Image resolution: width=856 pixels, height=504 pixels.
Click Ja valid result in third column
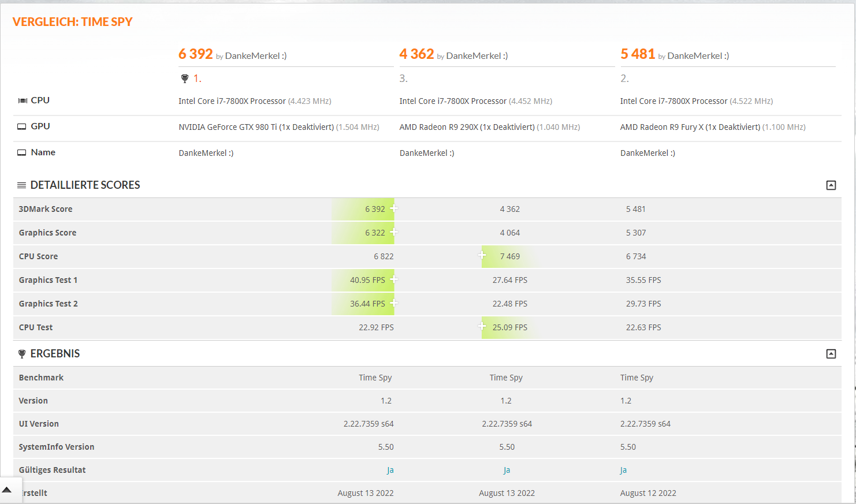coord(623,470)
